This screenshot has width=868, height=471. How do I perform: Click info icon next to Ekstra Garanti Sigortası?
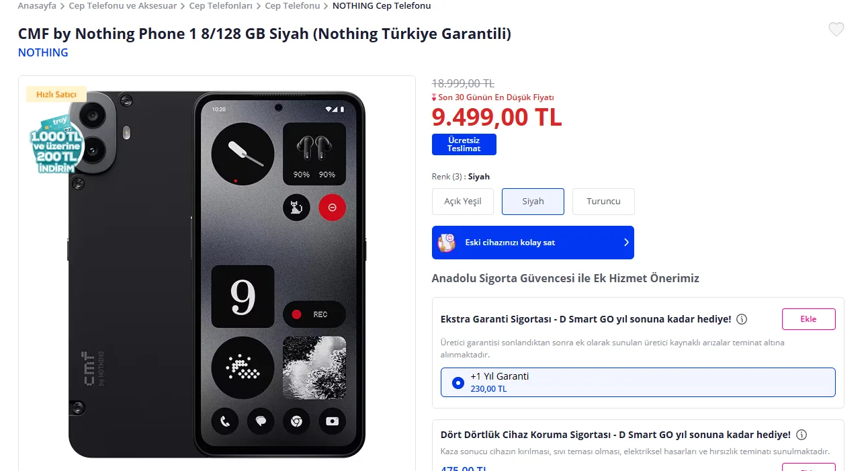tap(742, 319)
